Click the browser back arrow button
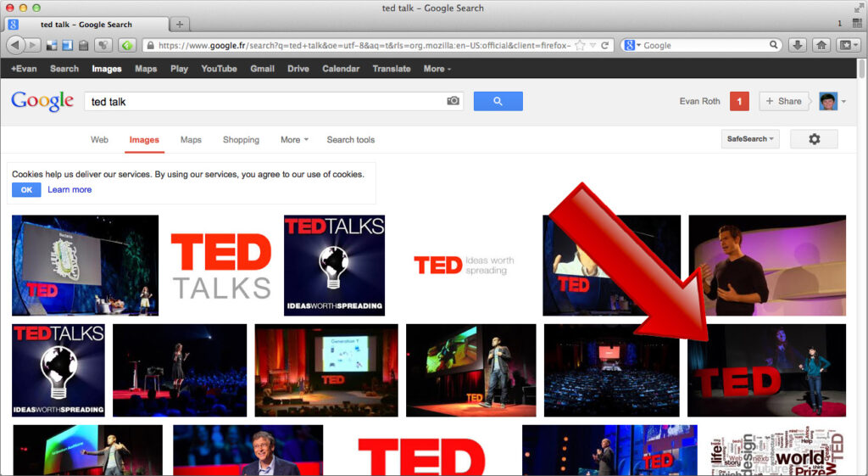The width and height of the screenshot is (868, 476). click(x=15, y=45)
